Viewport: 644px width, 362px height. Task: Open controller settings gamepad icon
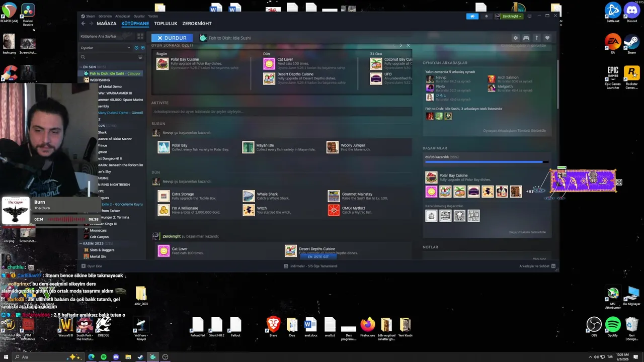[526, 38]
